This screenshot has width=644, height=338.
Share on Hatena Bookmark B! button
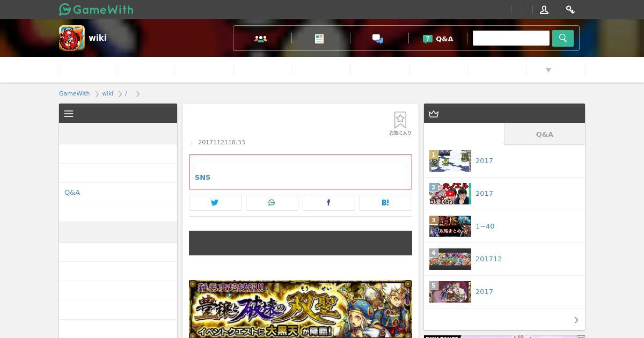[x=386, y=202]
